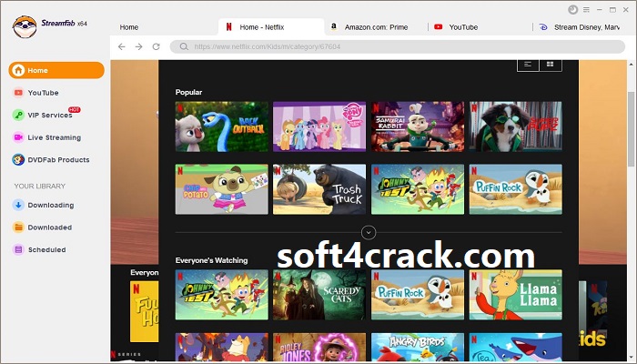Click the pink Live Streaming camera icon
Screen dimensions: 637x364
[x=18, y=137]
